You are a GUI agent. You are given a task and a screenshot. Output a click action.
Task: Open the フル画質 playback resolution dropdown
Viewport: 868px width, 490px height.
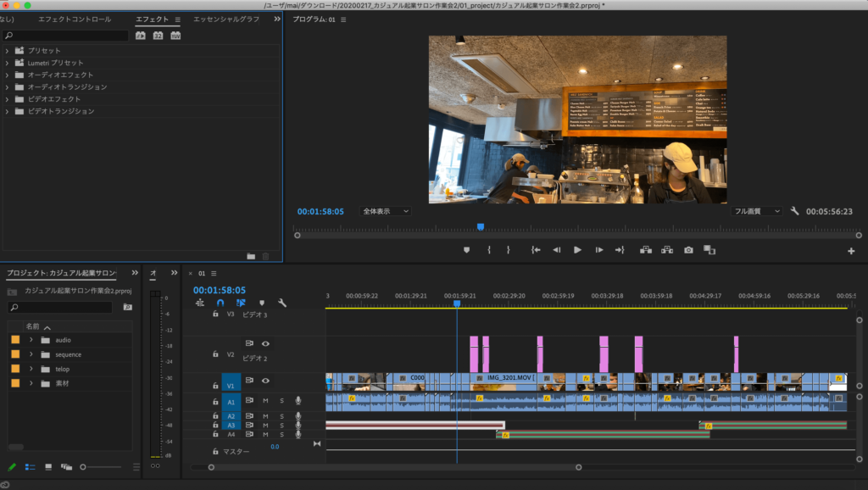(x=757, y=211)
